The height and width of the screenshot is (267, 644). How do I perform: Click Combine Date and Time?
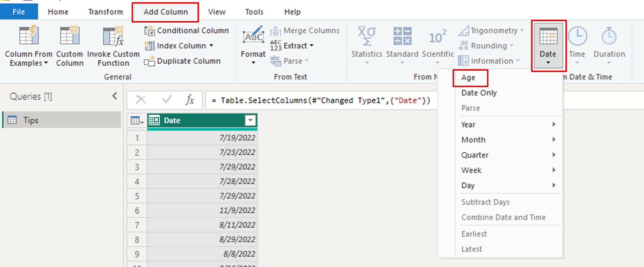click(x=504, y=217)
